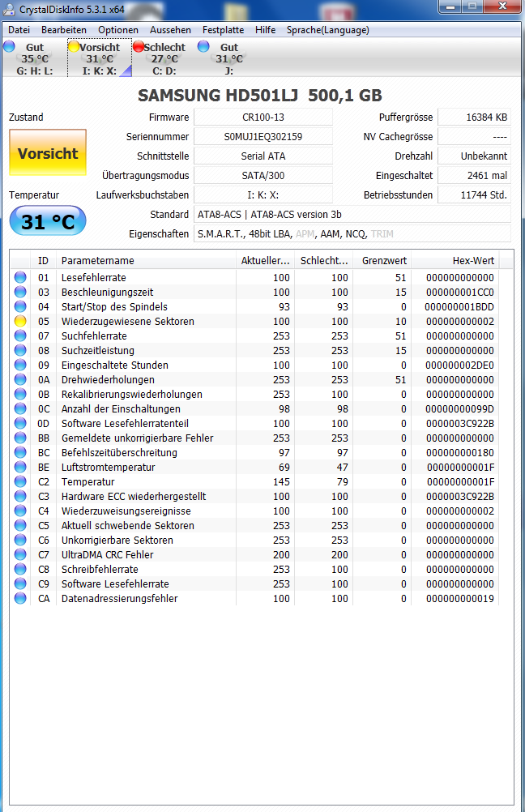Click the status orb of Eingeschaltete Stunden

click(20, 365)
